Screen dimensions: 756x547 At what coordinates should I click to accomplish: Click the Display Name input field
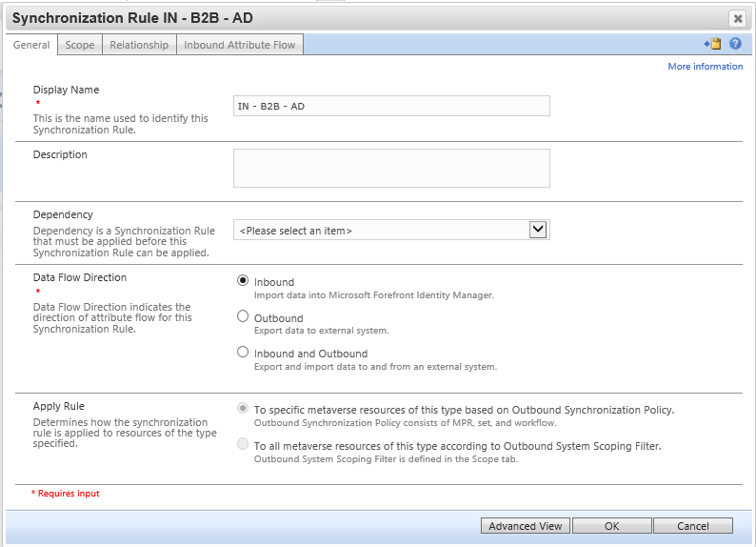point(391,106)
